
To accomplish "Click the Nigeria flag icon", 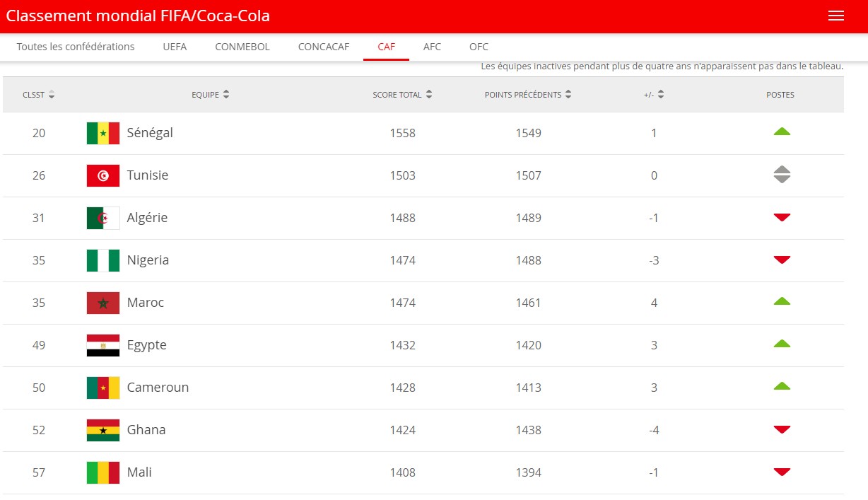I will [x=103, y=260].
